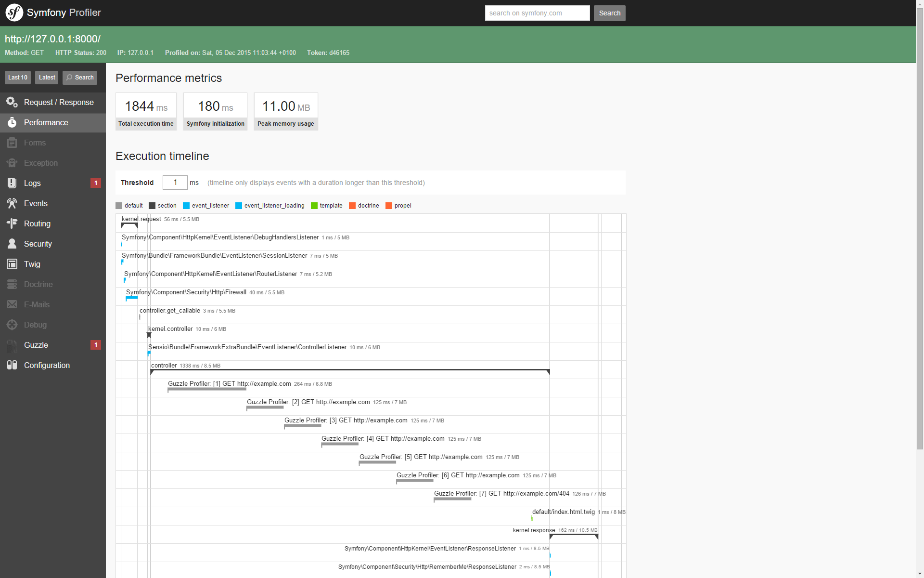The height and width of the screenshot is (578, 924).
Task: Click the sidebar Search button
Action: tap(80, 78)
